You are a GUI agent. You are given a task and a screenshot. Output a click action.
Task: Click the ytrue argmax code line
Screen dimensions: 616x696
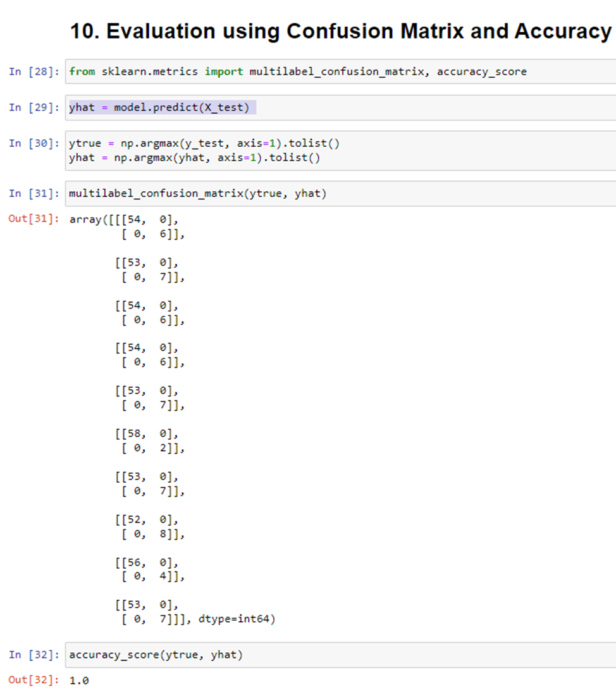204,144
